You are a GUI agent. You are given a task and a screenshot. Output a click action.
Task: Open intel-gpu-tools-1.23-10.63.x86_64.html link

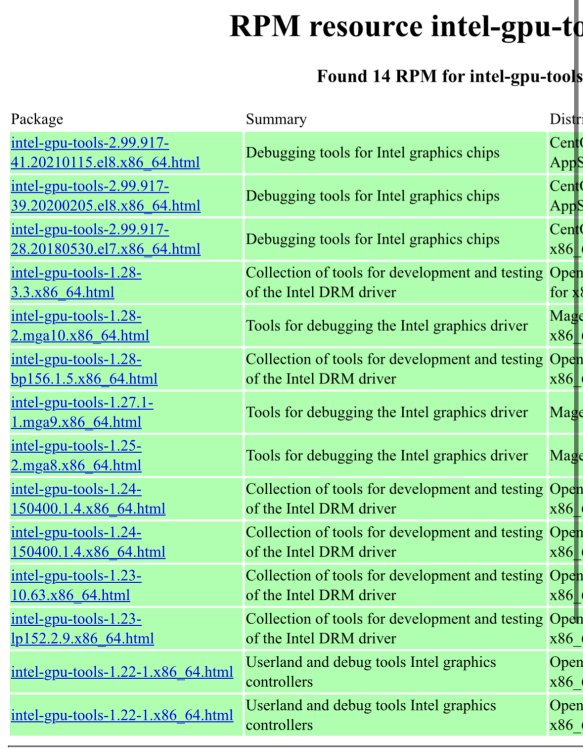76,585
